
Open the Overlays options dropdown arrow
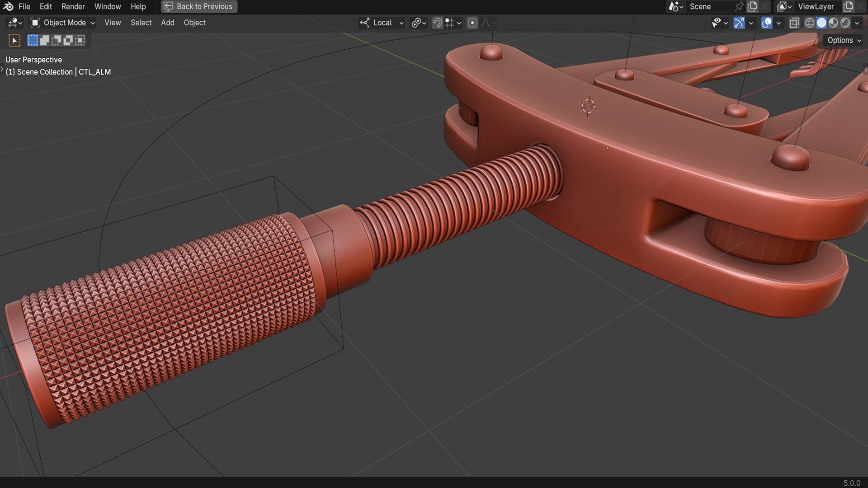pyautogui.click(x=778, y=23)
